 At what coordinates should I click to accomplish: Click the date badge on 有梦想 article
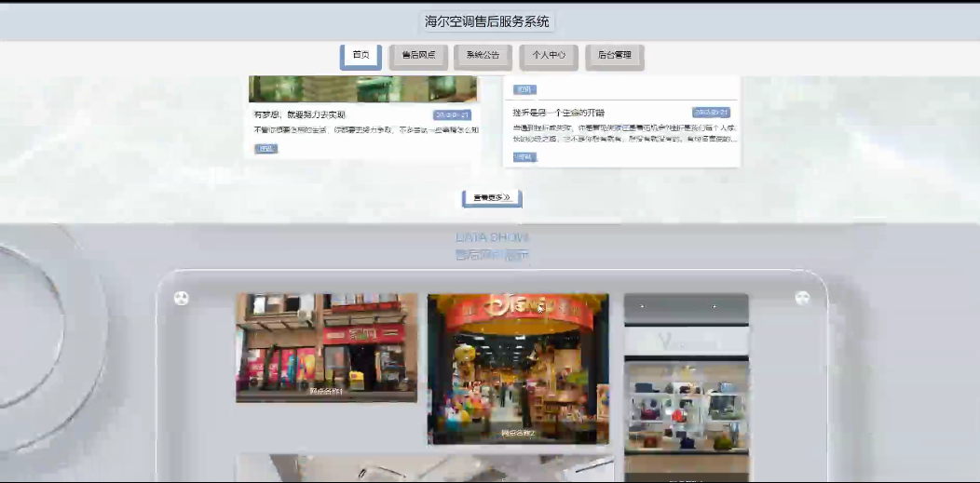(452, 114)
